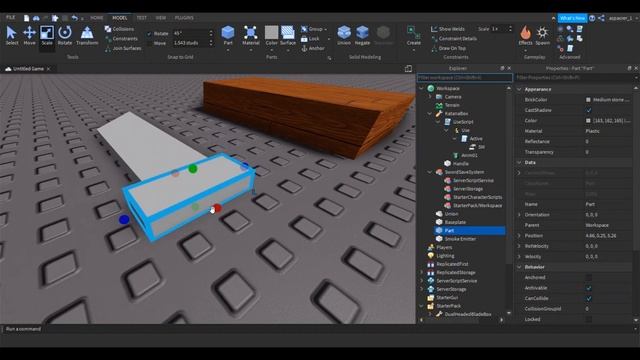Switch to the HOME ribbon tab

coord(97,18)
